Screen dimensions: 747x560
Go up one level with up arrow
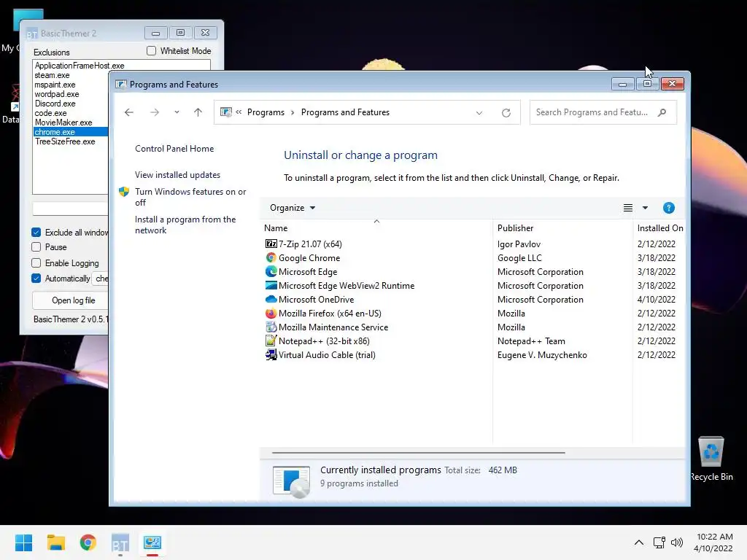pyautogui.click(x=198, y=112)
